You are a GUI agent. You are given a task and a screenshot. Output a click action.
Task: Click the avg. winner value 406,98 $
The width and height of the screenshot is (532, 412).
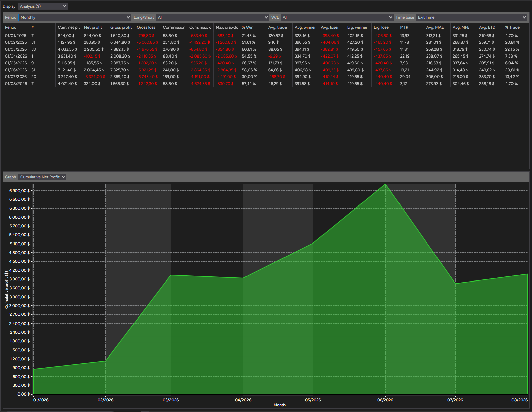pyautogui.click(x=303, y=70)
